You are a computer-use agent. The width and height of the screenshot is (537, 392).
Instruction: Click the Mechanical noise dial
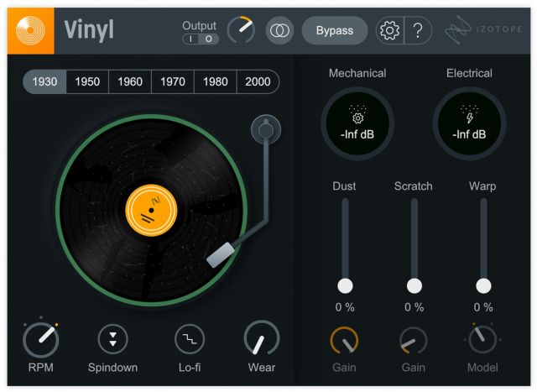[357, 123]
